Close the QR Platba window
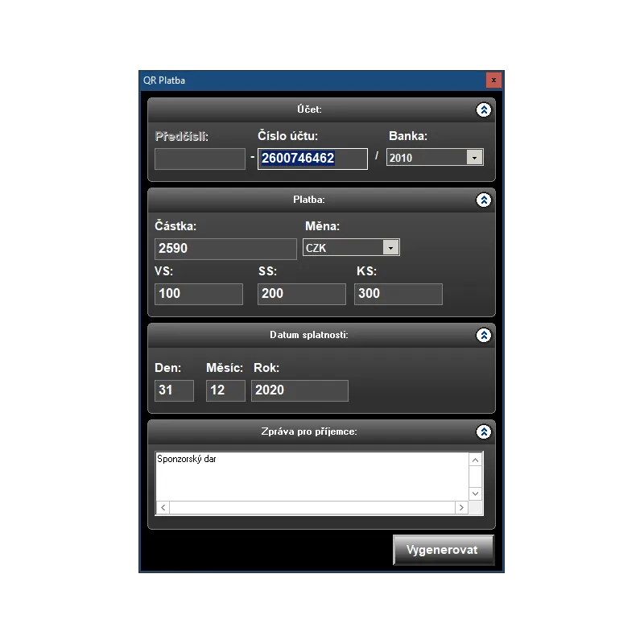 point(493,80)
